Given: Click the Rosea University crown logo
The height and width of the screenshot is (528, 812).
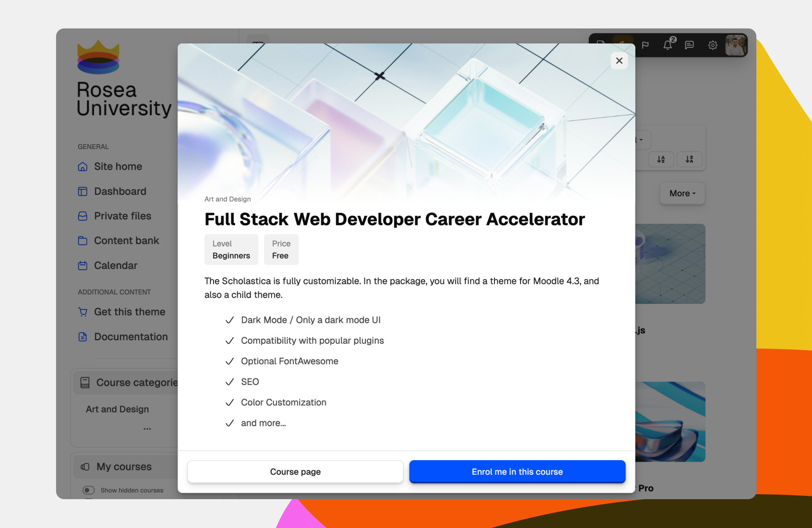Looking at the screenshot, I should coord(98,57).
